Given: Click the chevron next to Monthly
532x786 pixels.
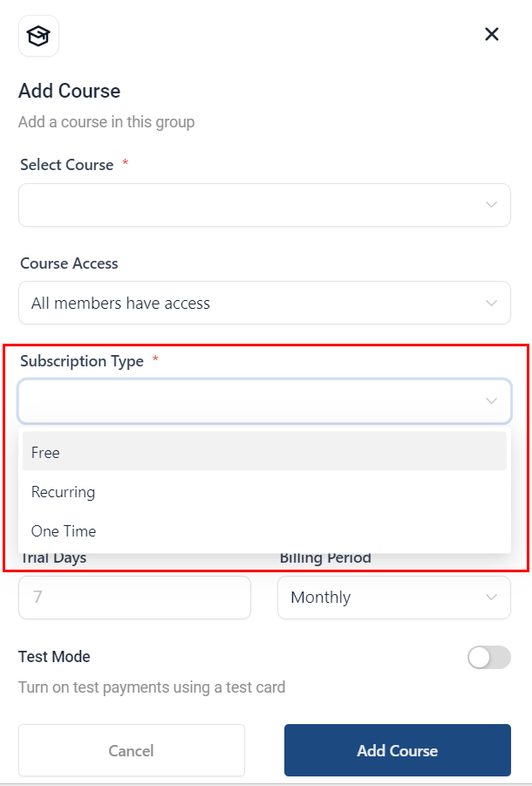Looking at the screenshot, I should click(492, 598).
